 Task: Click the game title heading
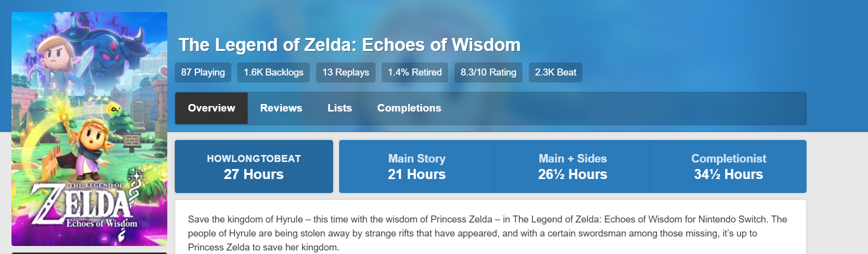[349, 45]
